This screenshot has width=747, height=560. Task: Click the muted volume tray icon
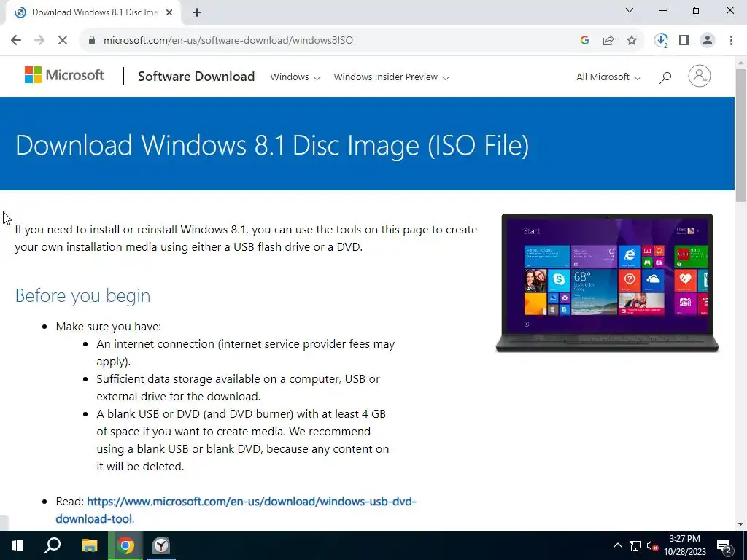[652, 545]
